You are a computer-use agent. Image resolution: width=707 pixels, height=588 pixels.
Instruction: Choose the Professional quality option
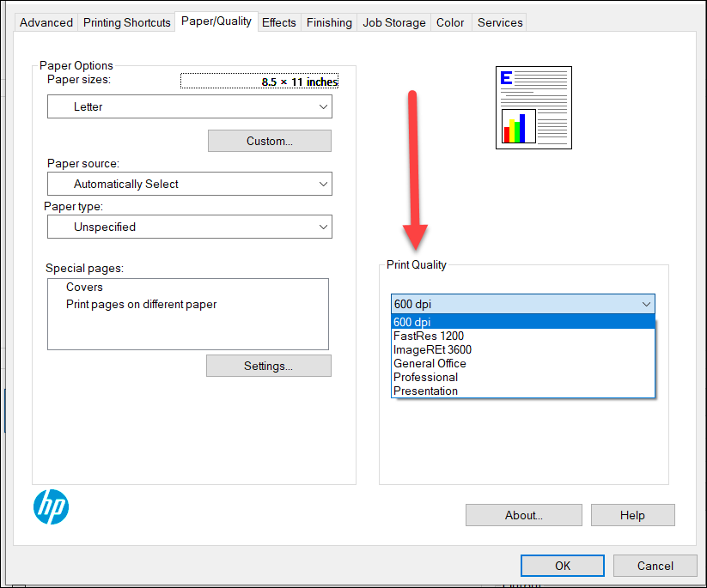tap(424, 377)
